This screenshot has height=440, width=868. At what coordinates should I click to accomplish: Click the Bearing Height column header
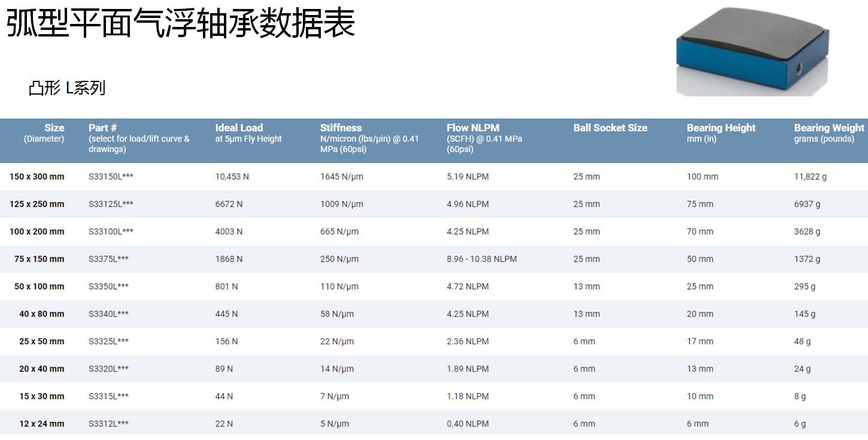click(721, 128)
